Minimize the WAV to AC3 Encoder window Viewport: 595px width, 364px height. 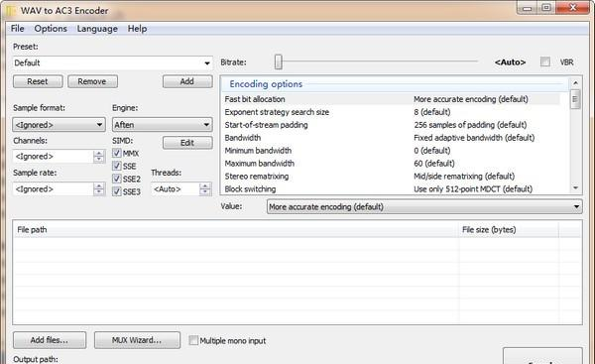point(528,8)
